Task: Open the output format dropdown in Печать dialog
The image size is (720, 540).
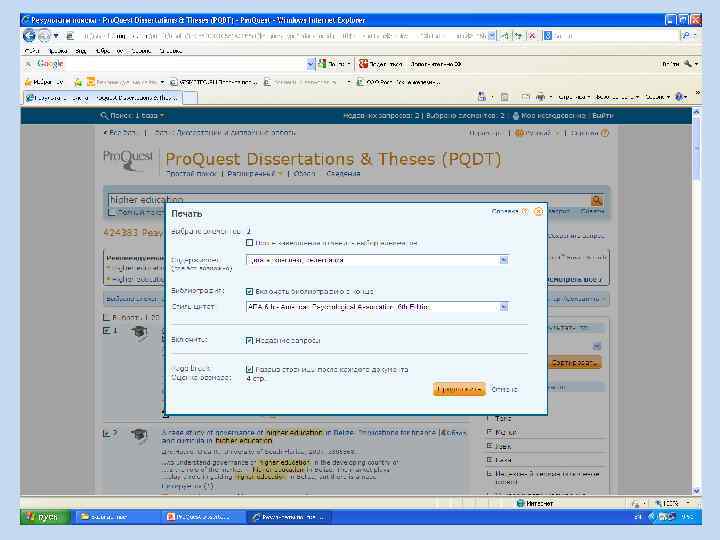Action: tap(377, 260)
